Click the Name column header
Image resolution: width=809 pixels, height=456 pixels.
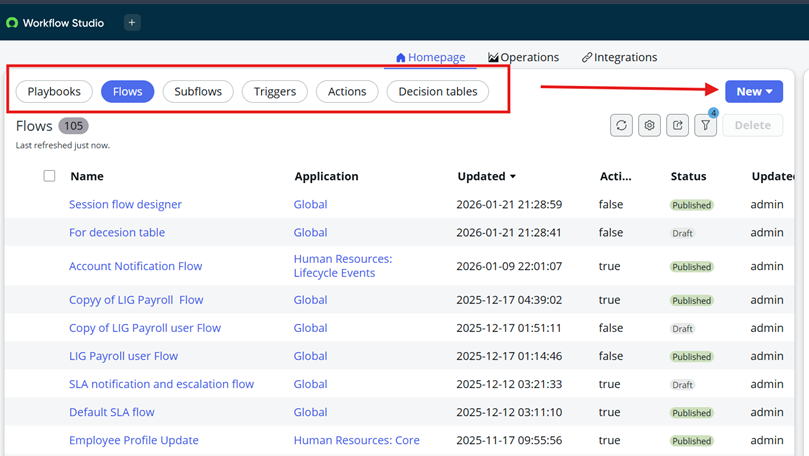[x=87, y=176]
